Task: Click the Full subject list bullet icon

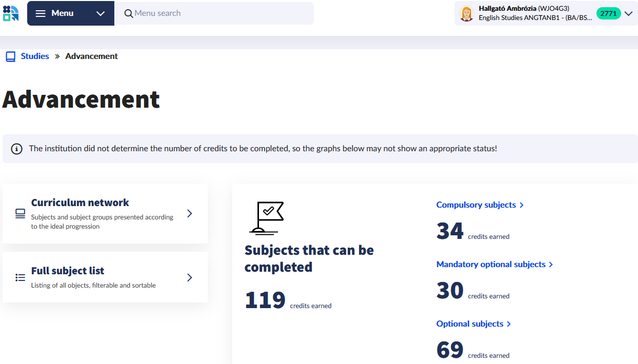Action: click(20, 277)
